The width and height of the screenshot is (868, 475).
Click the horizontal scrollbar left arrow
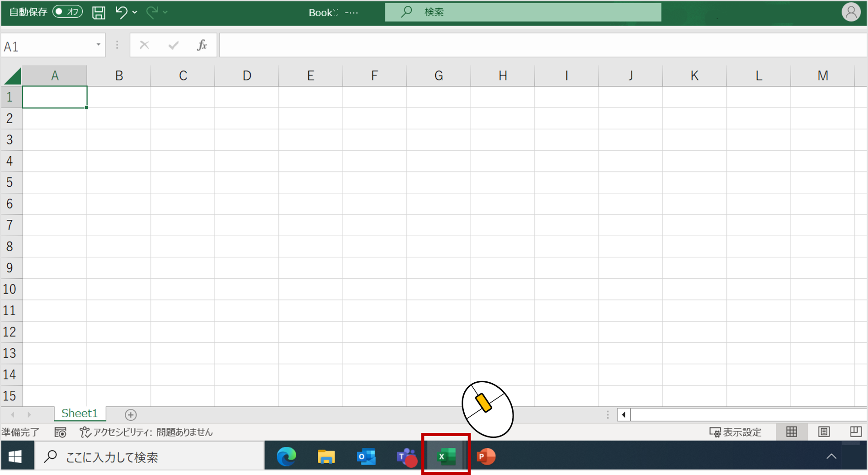624,414
